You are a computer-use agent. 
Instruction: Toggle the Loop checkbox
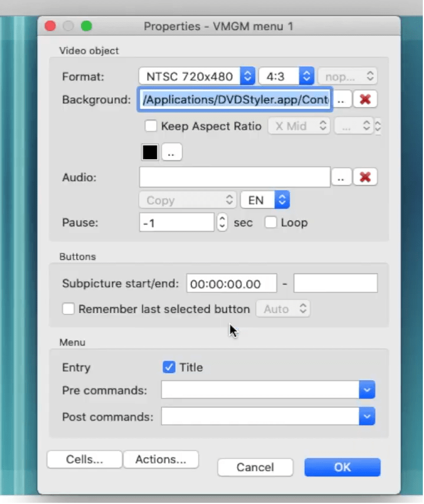pyautogui.click(x=271, y=223)
